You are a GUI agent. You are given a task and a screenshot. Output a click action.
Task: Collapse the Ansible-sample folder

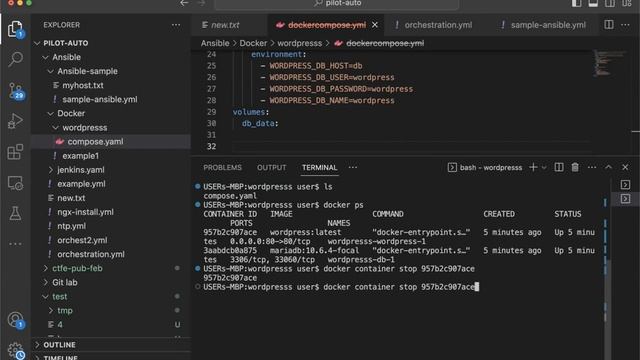(x=50, y=71)
